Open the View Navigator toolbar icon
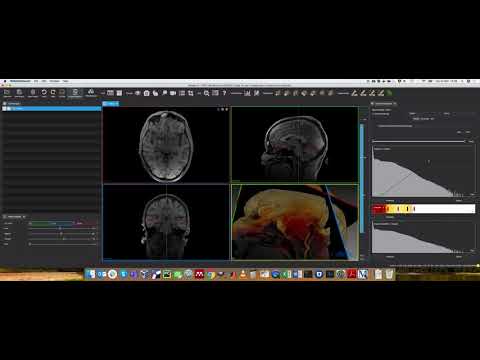 click(x=91, y=93)
